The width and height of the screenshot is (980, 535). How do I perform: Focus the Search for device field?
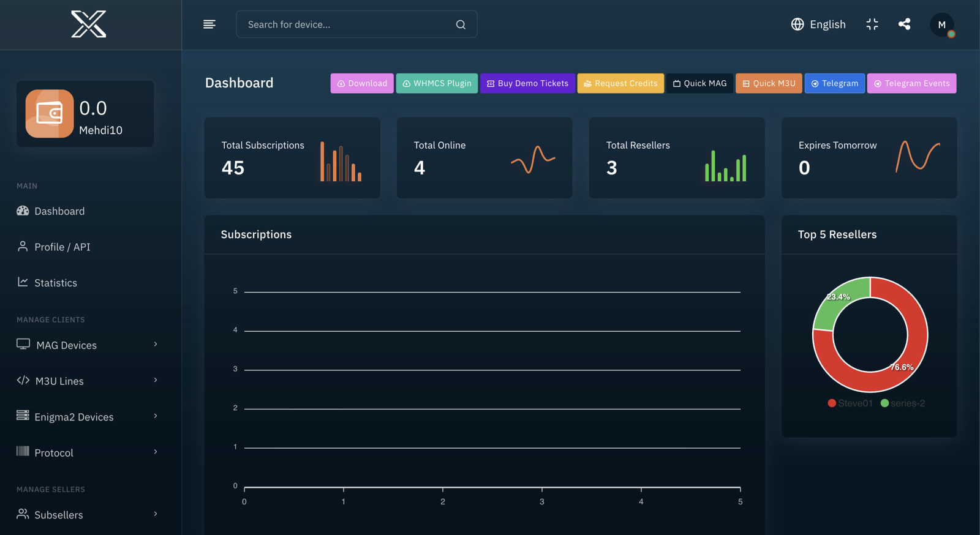point(346,24)
